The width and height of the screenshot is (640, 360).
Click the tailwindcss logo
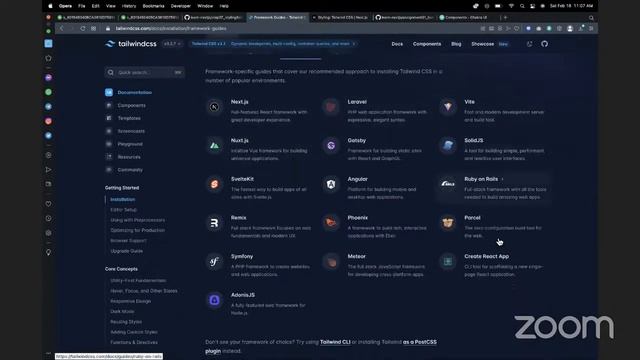click(x=131, y=44)
